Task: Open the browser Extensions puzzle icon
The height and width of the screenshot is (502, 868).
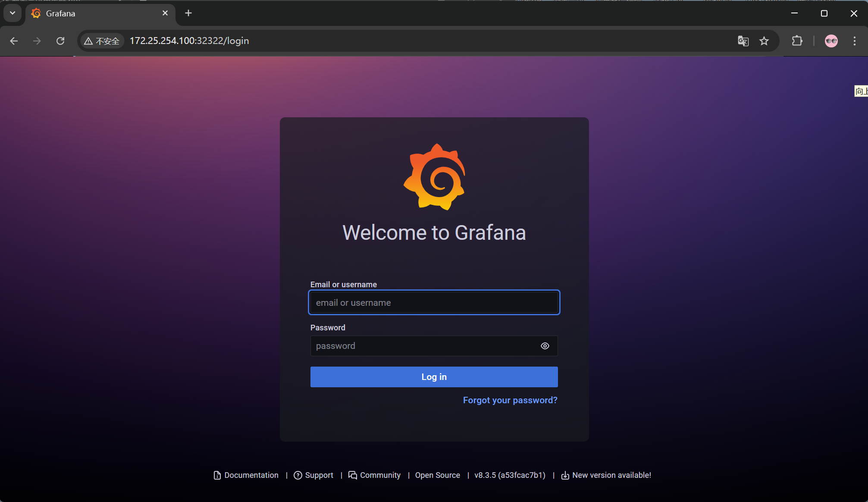Action: 797,41
